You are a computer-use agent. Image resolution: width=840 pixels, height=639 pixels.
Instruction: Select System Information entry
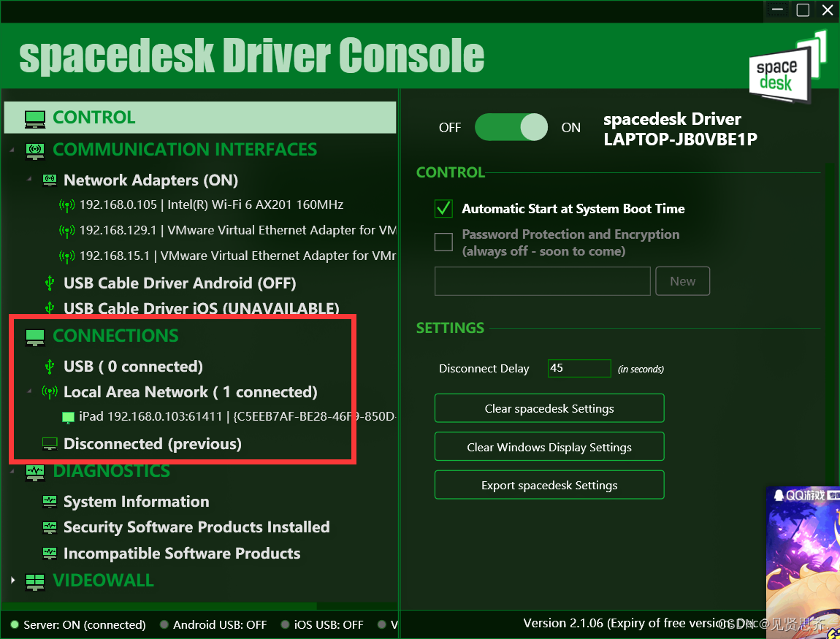(x=136, y=502)
